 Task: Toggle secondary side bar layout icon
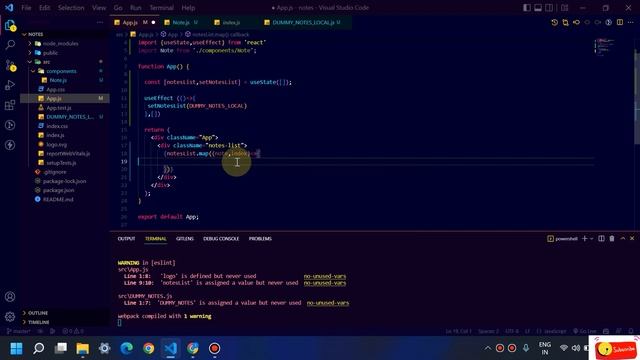coord(549,8)
